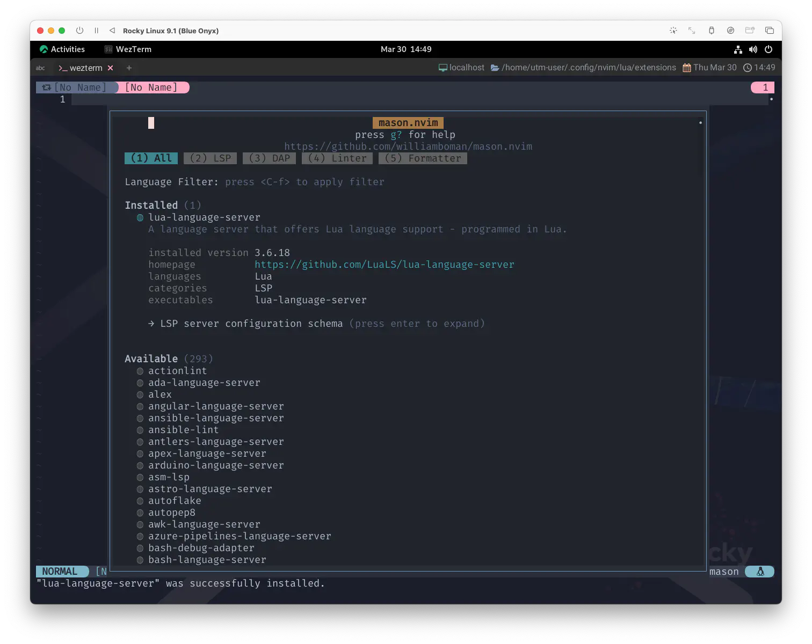Select the actionlint package
812x644 pixels.
(177, 371)
